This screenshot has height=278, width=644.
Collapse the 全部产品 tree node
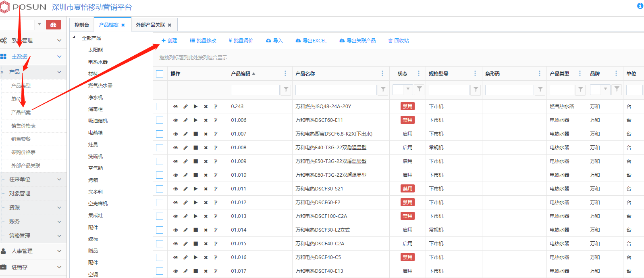(x=74, y=38)
